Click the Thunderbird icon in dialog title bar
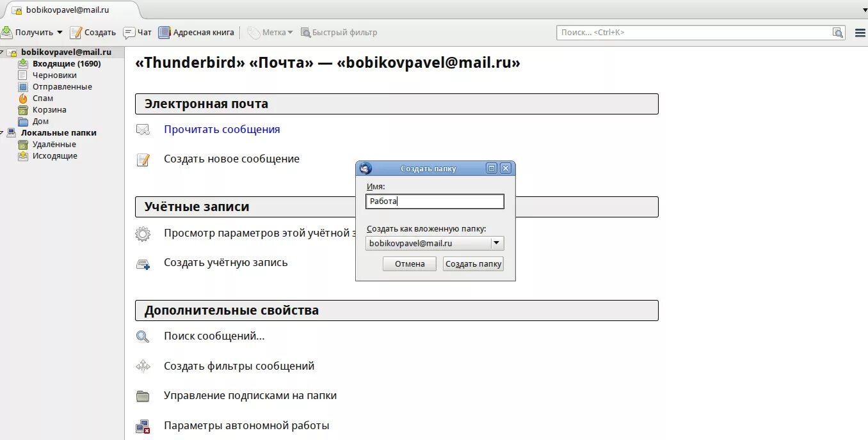The width and height of the screenshot is (868, 440). (x=366, y=168)
